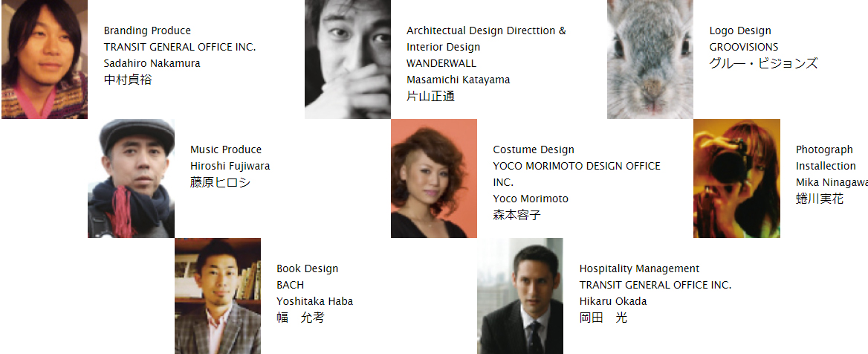Select Yoshitaka Haba's bookshelf portrait
Viewport: 868px width, 354px height.
[218, 296]
